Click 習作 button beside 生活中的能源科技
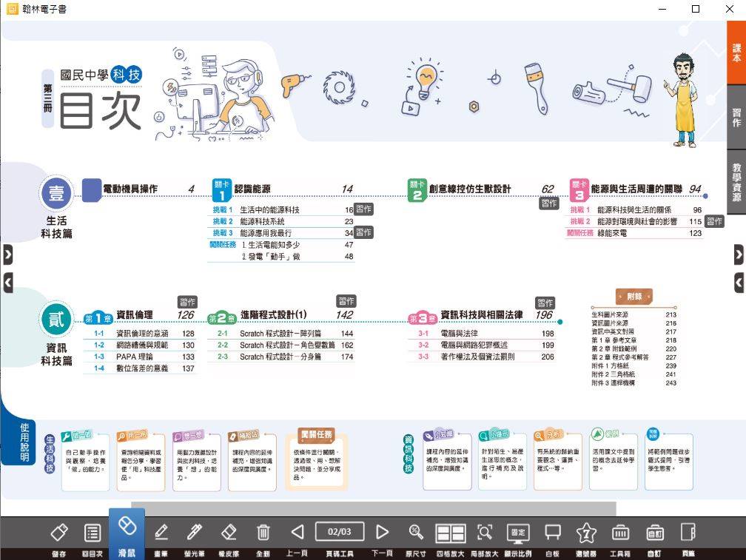 pyautogui.click(x=363, y=209)
